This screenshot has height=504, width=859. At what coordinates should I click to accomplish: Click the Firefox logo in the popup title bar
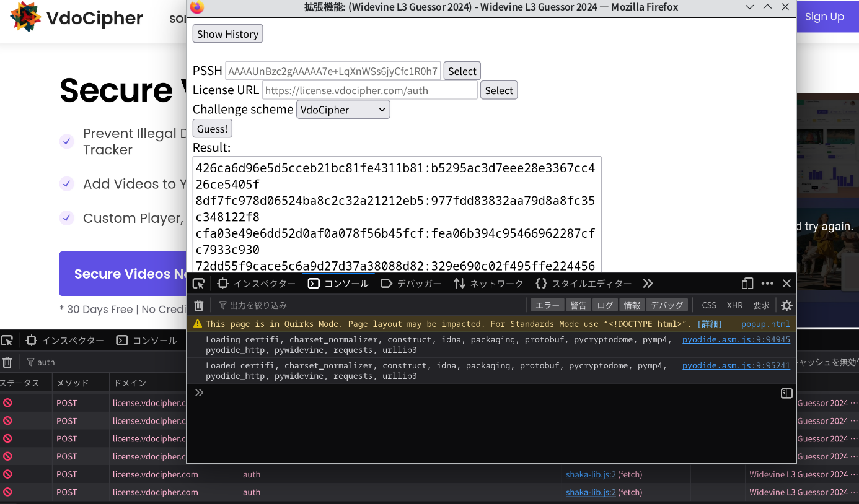pos(196,7)
